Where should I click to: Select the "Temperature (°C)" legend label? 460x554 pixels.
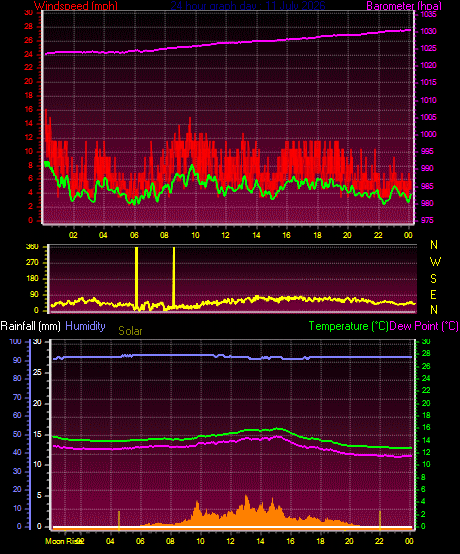pos(348,326)
